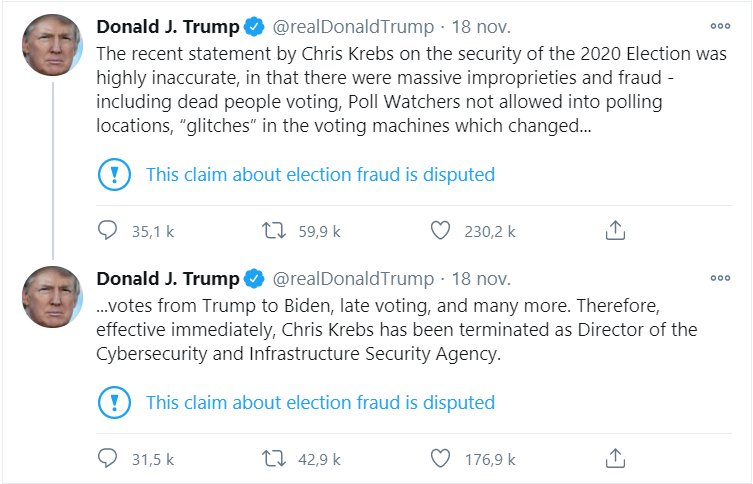This screenshot has height=484, width=753.
Task: Open Donald J. Trump name on first tweet
Action: click(168, 26)
